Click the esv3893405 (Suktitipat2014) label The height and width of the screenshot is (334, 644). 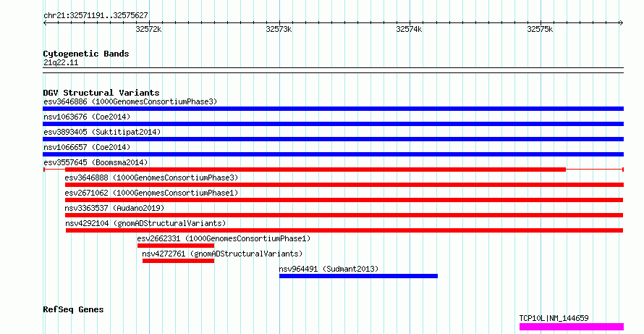click(102, 132)
